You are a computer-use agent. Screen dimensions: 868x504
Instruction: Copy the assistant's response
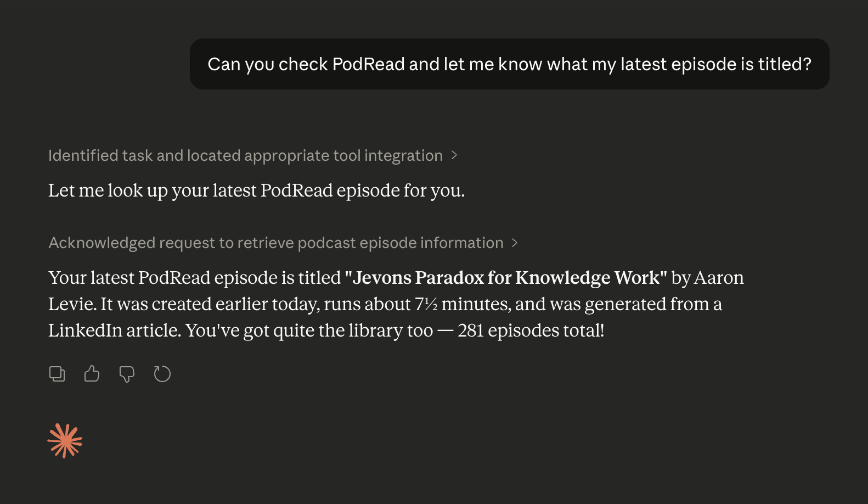click(x=57, y=374)
